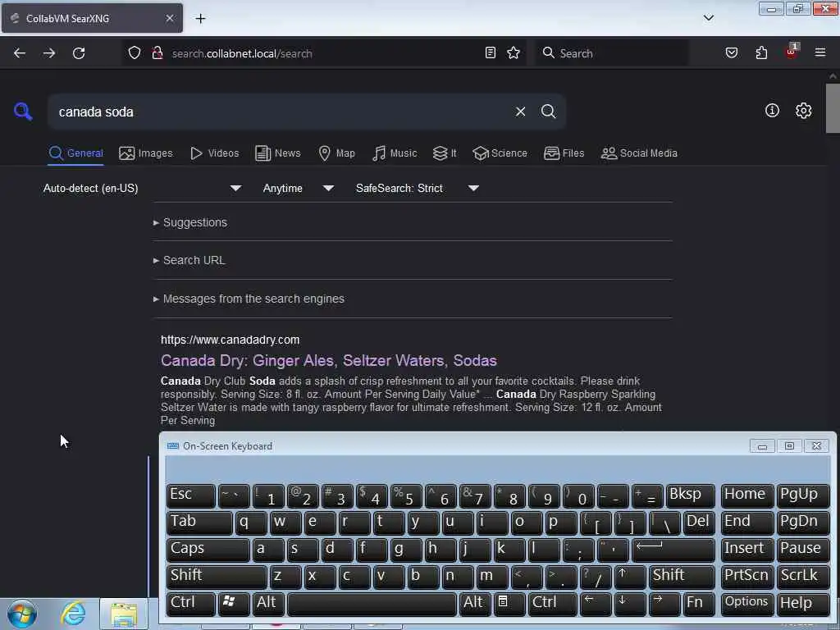Click the menu key on On-Screen Keyboard
The height and width of the screenshot is (630, 840).
coord(509,603)
